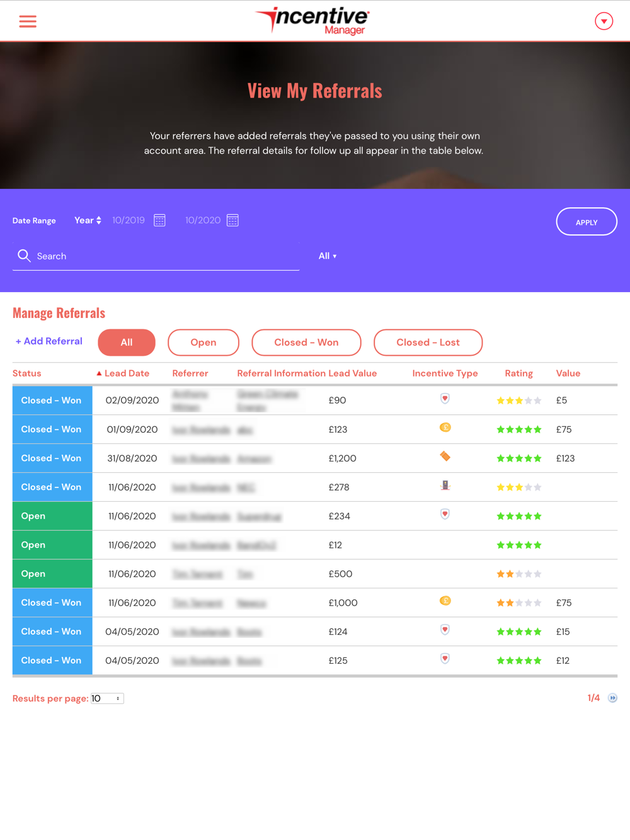630x840 pixels.
Task: Open the start date calendar icon
Action: click(x=159, y=220)
